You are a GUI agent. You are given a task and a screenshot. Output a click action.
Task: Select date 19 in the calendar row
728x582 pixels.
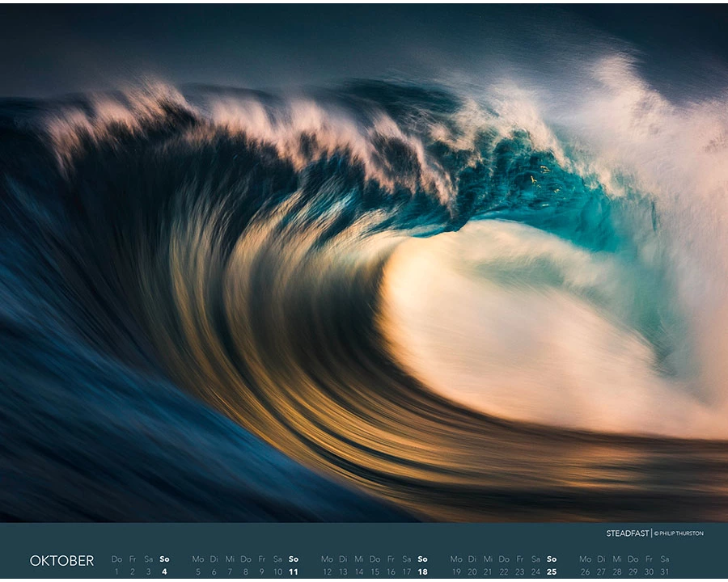456,571
